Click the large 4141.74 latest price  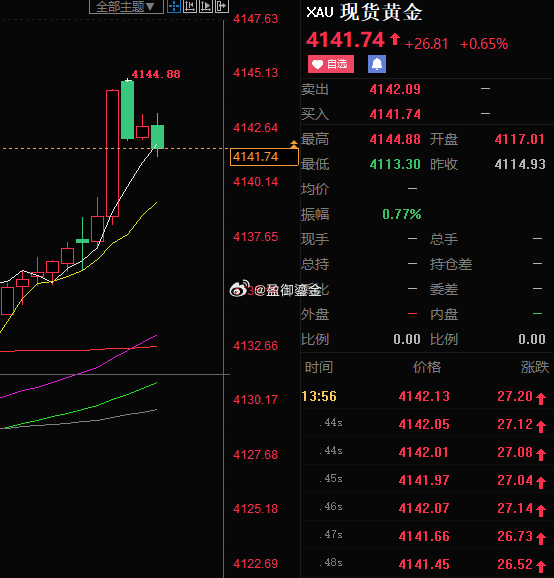click(345, 40)
